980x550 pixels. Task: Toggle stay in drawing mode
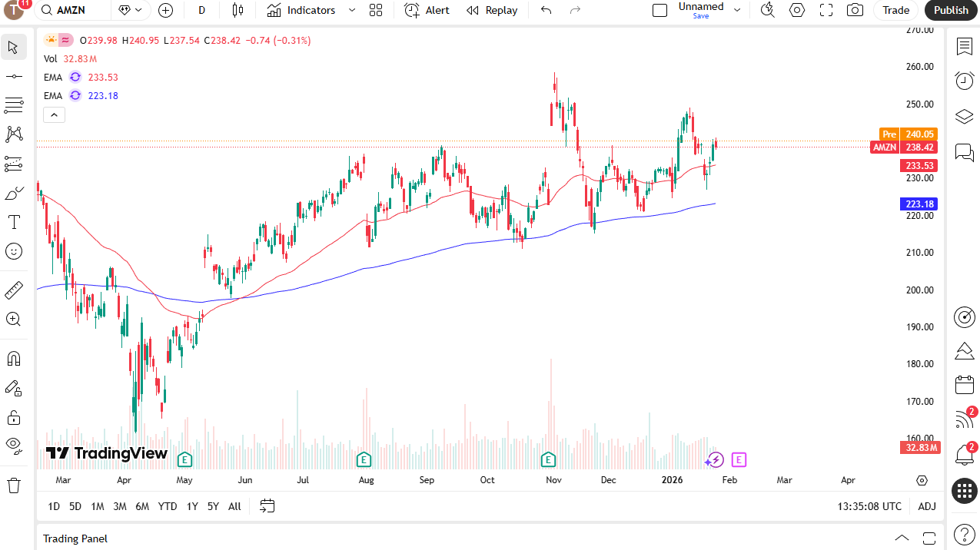(13, 388)
